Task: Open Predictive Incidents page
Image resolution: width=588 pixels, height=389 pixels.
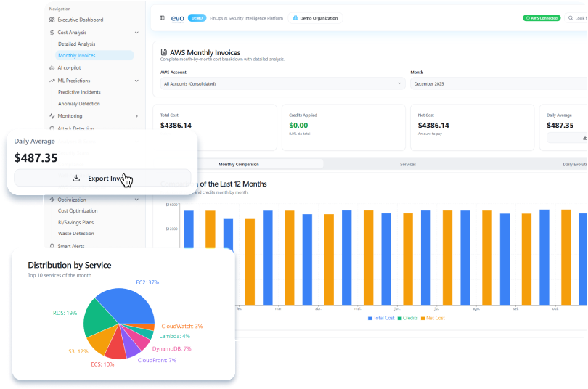Action: (x=79, y=92)
